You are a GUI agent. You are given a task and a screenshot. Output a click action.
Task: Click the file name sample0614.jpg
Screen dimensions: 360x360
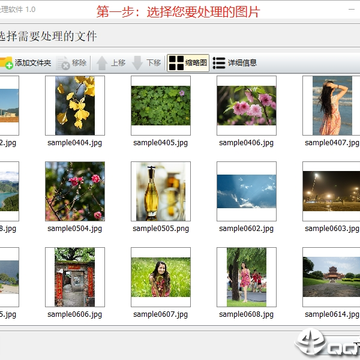tap(332, 314)
